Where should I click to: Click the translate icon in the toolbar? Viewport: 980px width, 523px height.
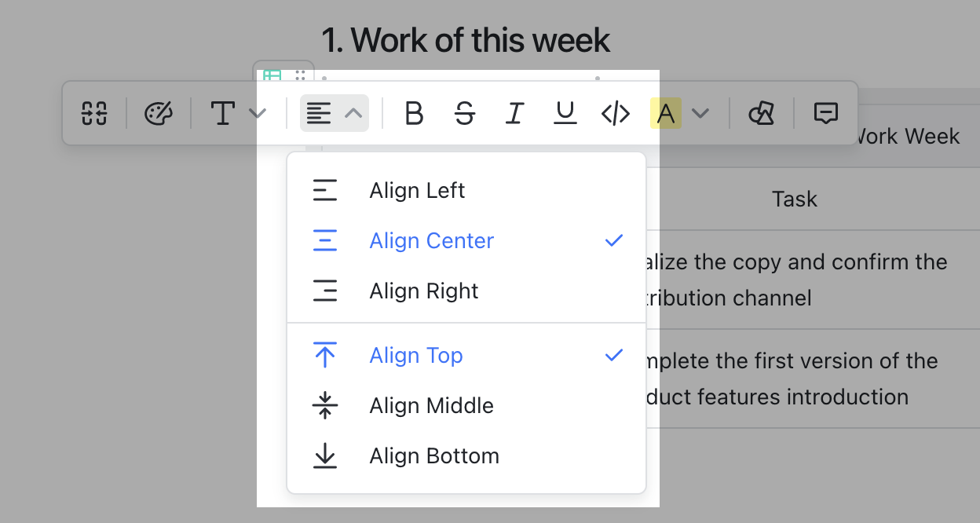click(x=761, y=113)
